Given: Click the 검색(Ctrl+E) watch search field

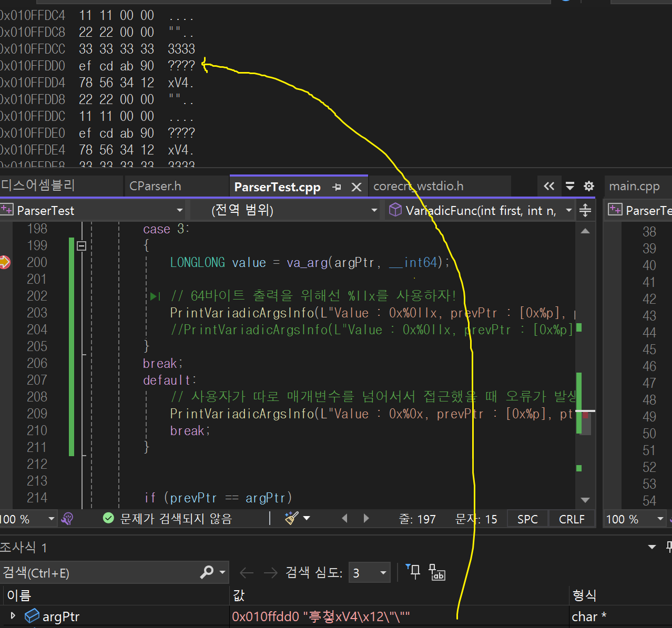Looking at the screenshot, I should click(x=100, y=573).
